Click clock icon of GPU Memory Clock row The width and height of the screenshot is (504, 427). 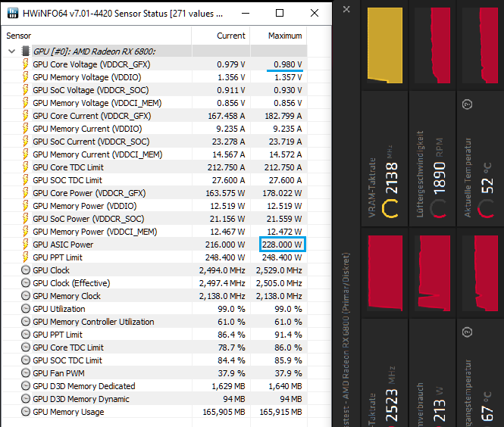26,296
